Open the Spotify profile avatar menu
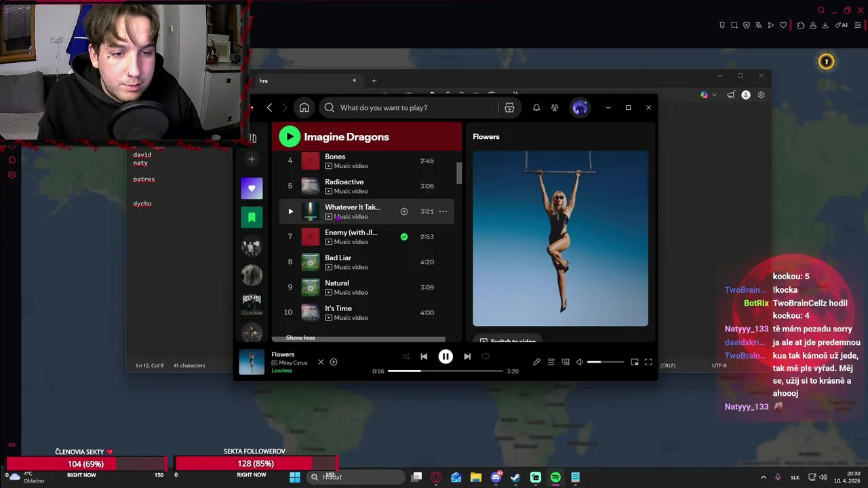 coord(580,108)
